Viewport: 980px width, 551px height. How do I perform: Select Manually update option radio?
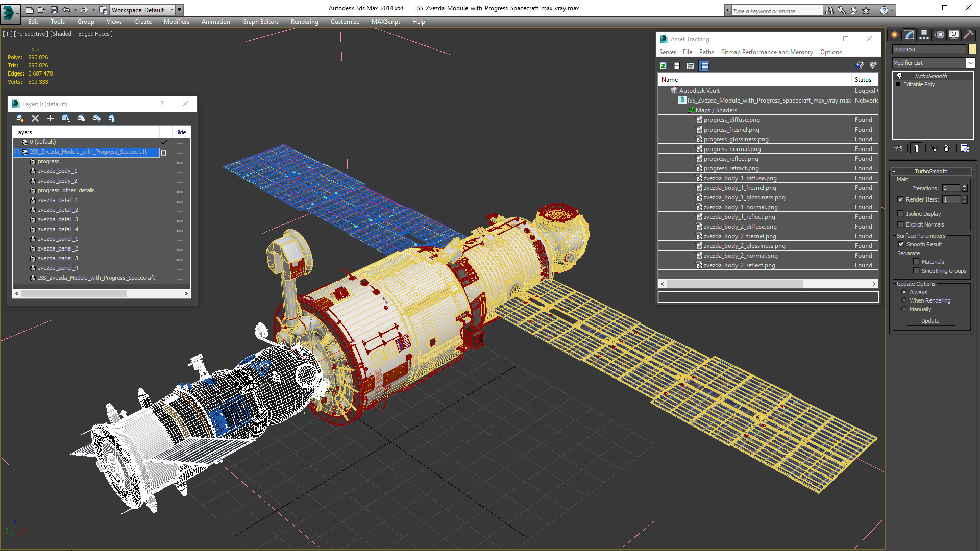click(x=904, y=309)
